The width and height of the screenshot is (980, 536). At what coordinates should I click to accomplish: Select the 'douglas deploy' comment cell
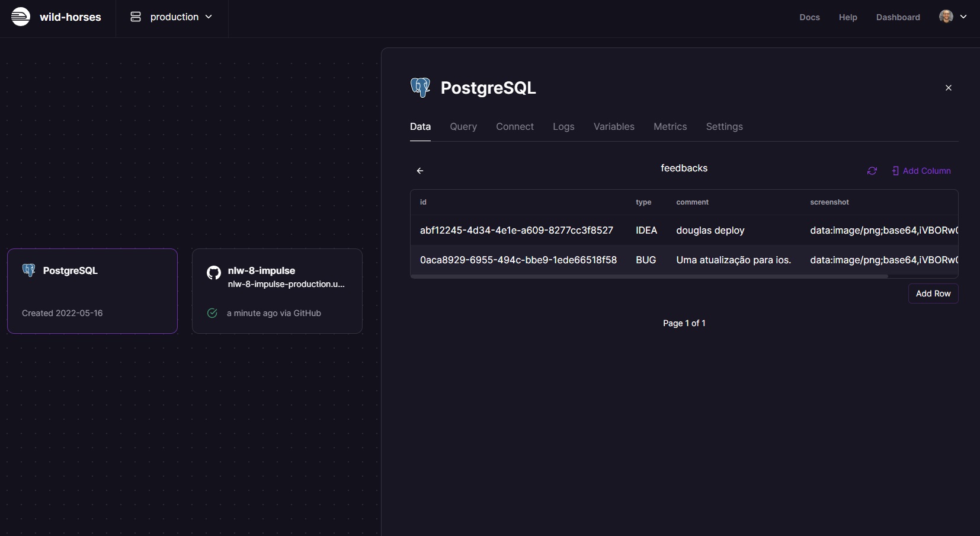tap(710, 230)
